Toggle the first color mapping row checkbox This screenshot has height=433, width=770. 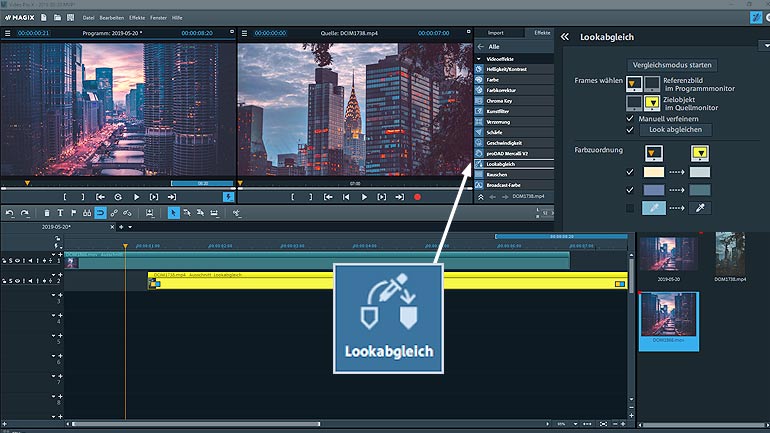coord(630,172)
